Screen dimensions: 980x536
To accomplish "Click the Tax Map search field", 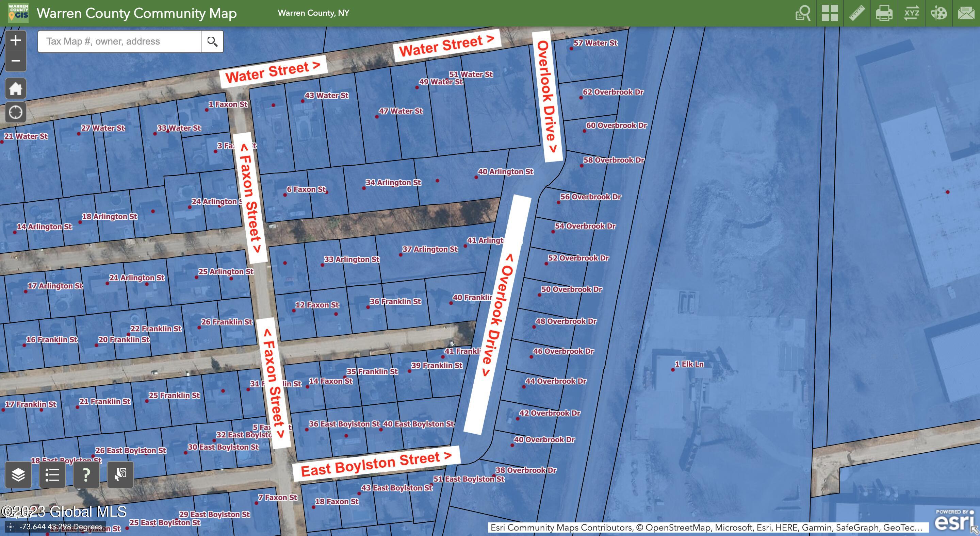I will (119, 41).
